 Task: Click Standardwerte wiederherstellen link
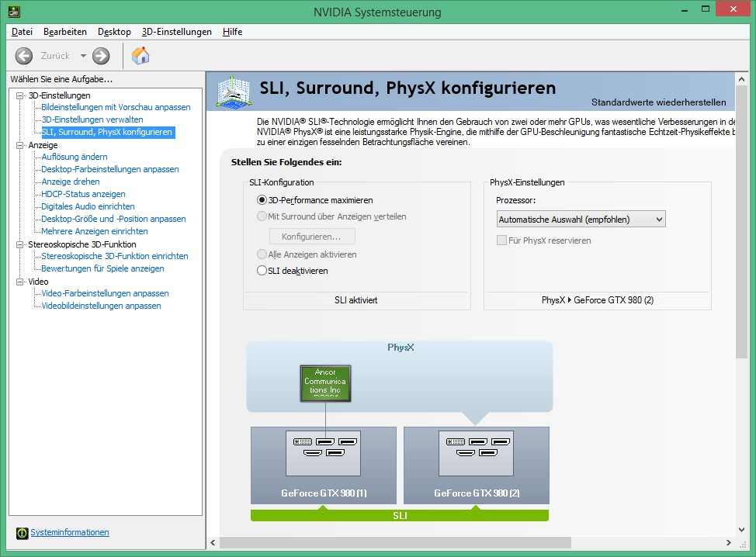coord(659,102)
